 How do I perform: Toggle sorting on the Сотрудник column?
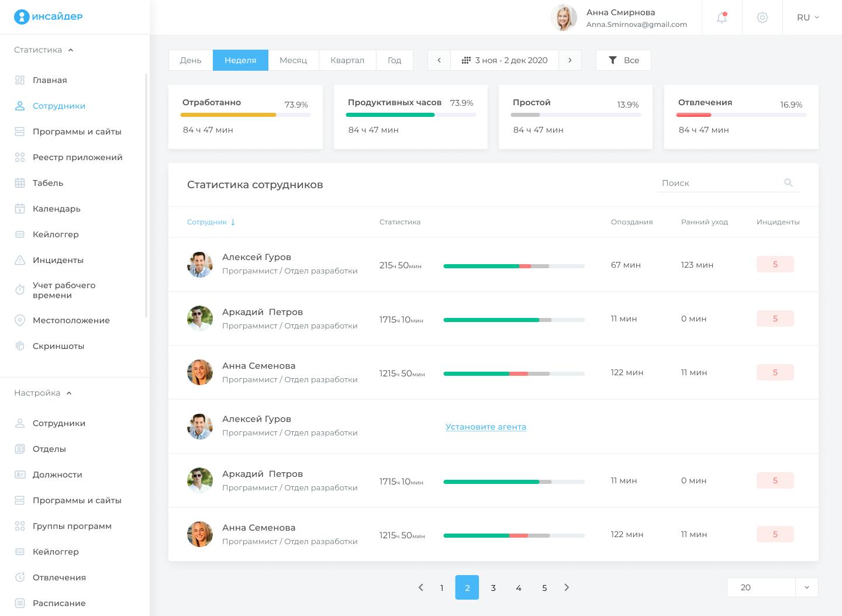coord(211,222)
